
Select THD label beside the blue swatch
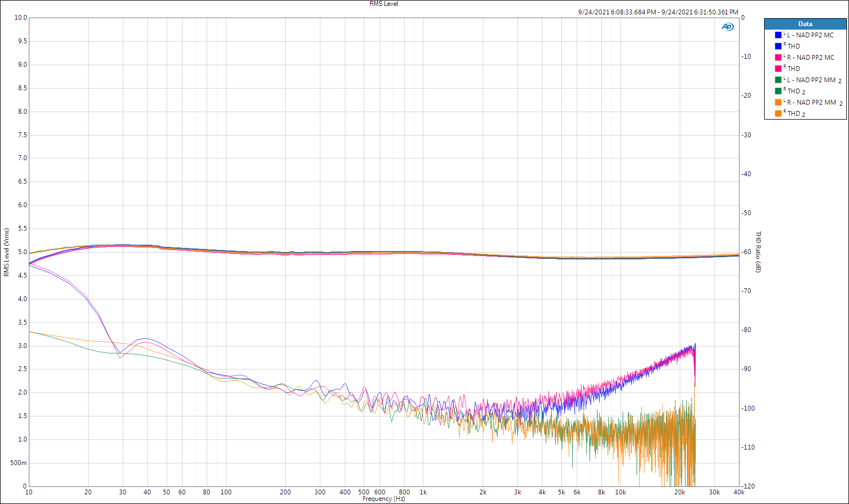pyautogui.click(x=793, y=46)
